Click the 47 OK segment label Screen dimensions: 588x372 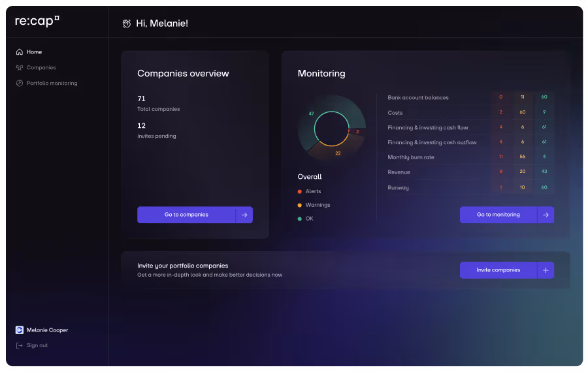[x=311, y=114]
